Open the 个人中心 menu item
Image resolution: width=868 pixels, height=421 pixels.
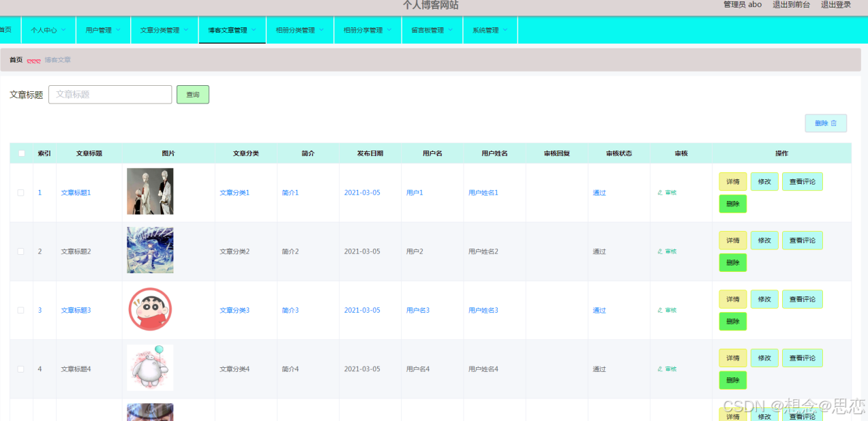[48, 30]
